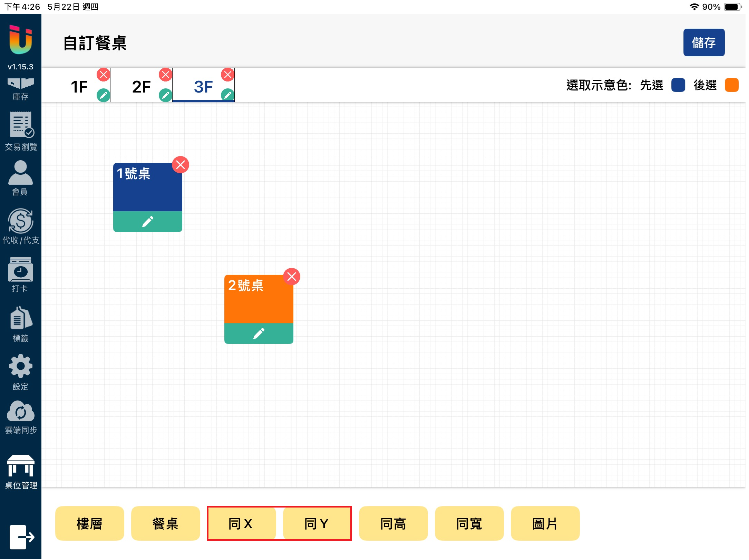Click the 儲存 save button
749x560 pixels.
(703, 42)
